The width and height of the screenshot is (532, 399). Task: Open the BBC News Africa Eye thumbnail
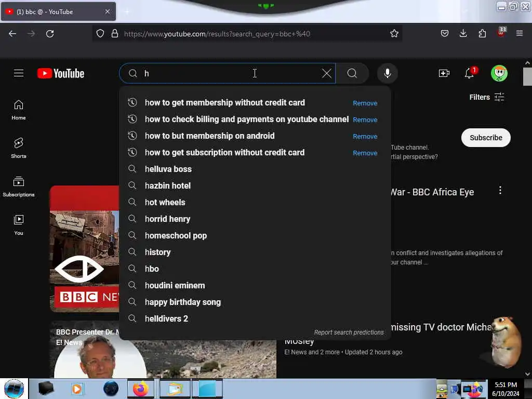[x=85, y=249]
